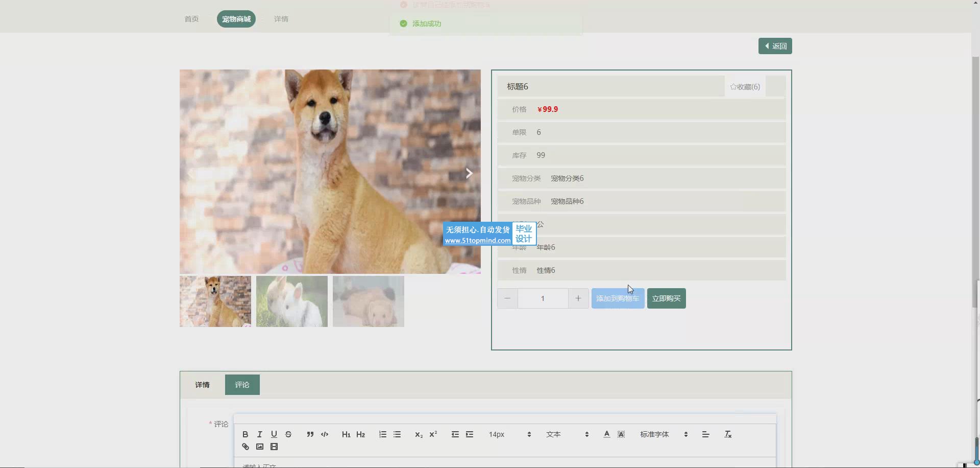The width and height of the screenshot is (980, 468).
Task: Click the 立即购买 buy now button
Action: [666, 298]
